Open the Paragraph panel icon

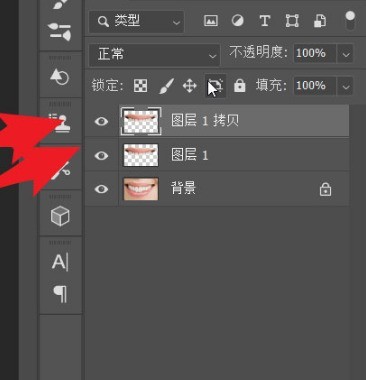click(x=60, y=294)
